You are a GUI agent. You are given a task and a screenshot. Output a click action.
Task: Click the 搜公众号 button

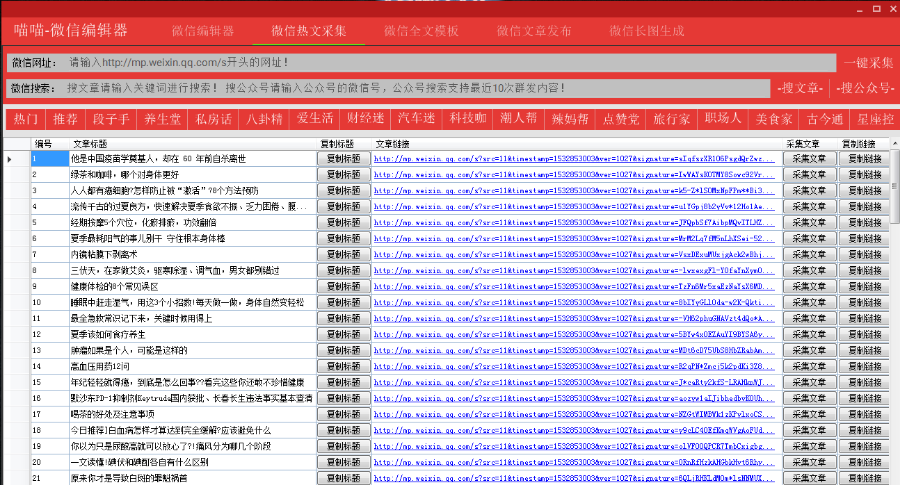tap(865, 88)
